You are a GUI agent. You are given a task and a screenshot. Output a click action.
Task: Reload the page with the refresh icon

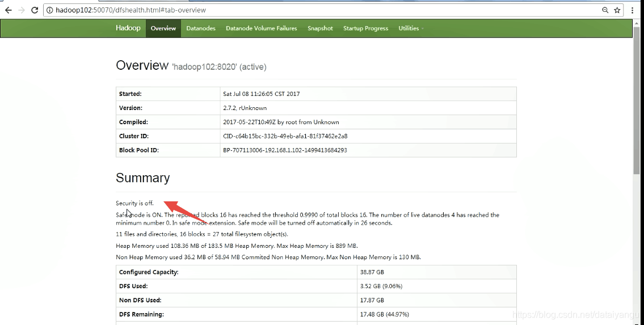click(35, 10)
